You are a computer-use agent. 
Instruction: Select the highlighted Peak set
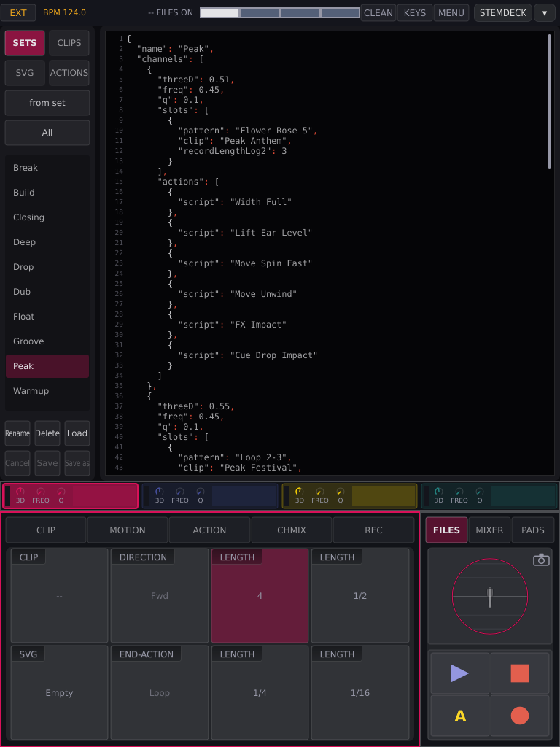47,366
